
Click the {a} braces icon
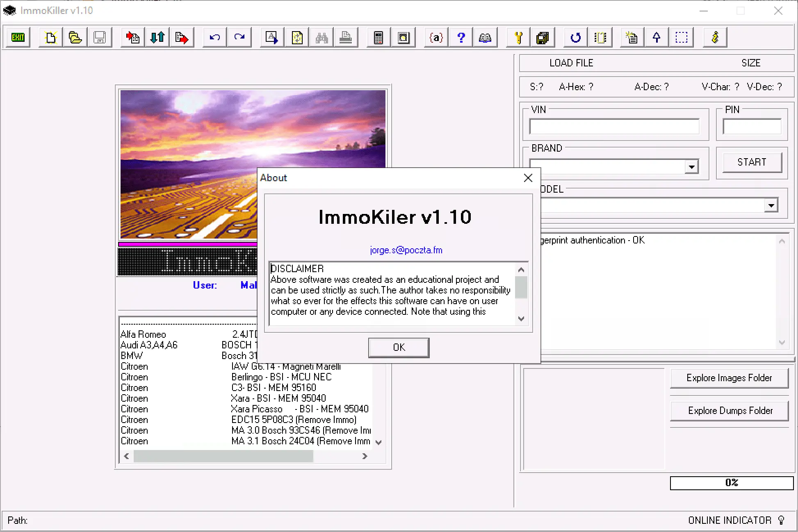tap(436, 38)
